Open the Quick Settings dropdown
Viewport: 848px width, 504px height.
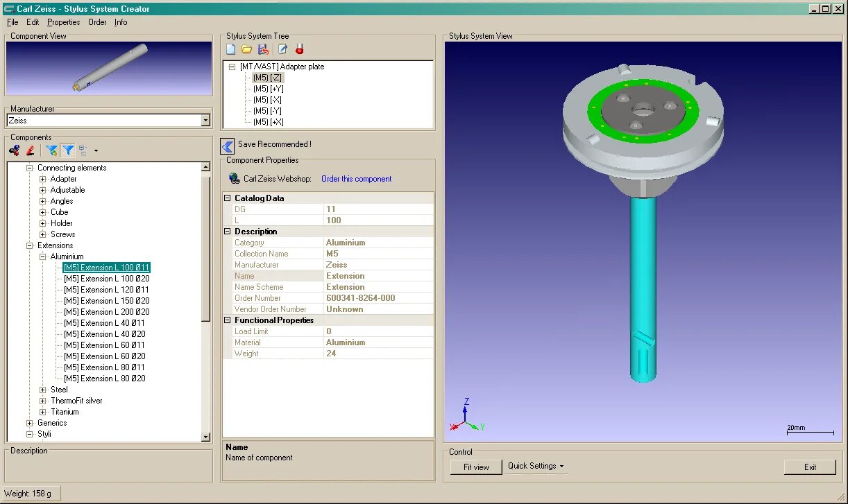point(536,466)
